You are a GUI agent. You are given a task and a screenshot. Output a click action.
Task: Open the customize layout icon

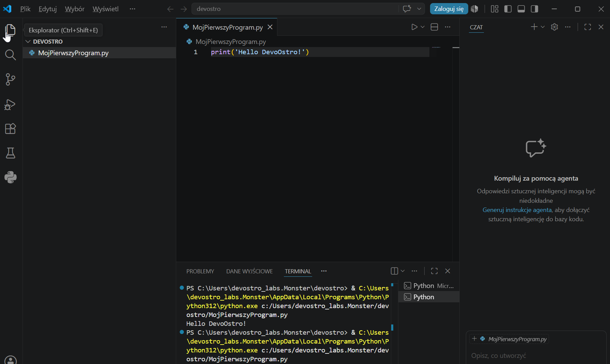pyautogui.click(x=494, y=9)
